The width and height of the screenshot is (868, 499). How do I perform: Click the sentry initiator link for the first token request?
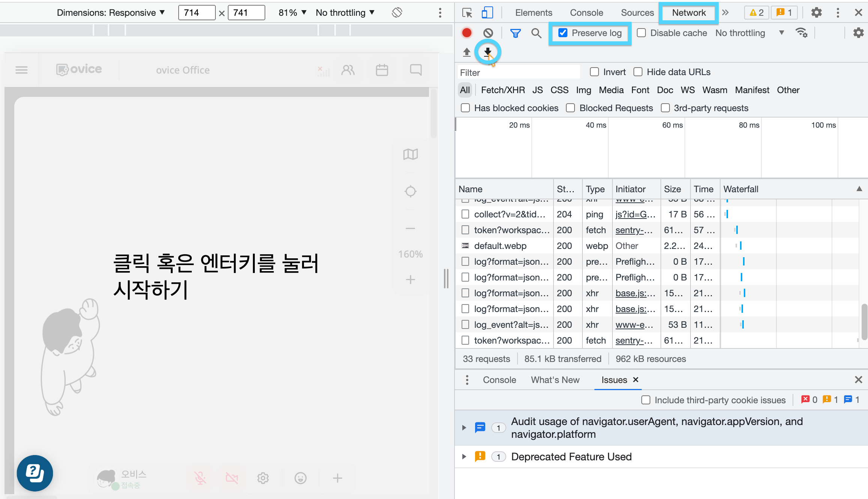click(634, 230)
